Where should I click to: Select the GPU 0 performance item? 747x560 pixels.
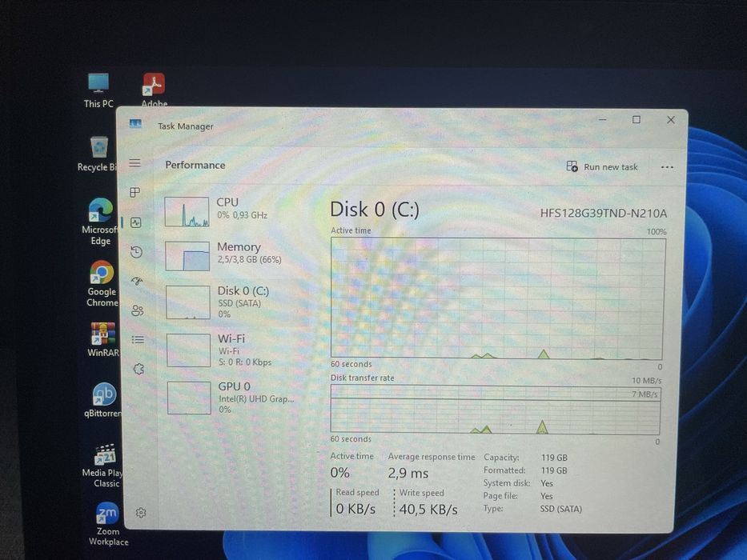pyautogui.click(x=235, y=398)
